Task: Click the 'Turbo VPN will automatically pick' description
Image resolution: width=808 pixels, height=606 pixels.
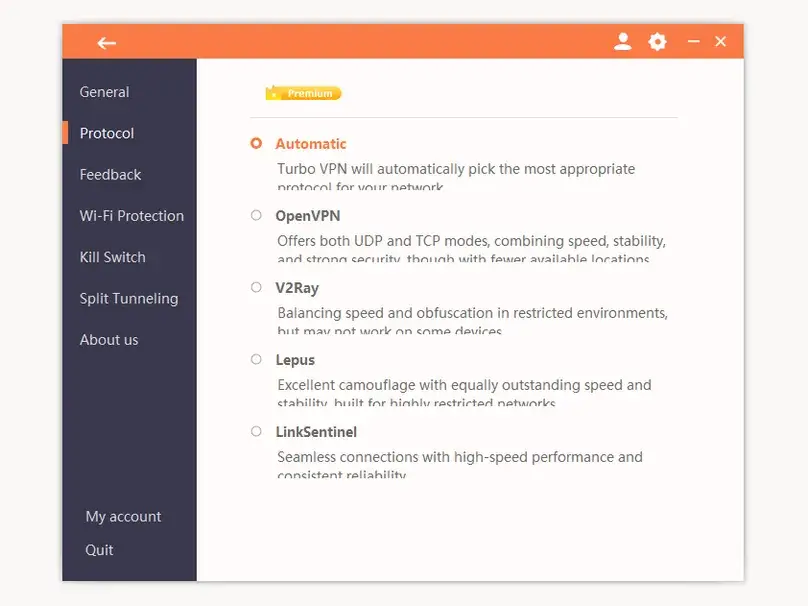Action: 456,176
